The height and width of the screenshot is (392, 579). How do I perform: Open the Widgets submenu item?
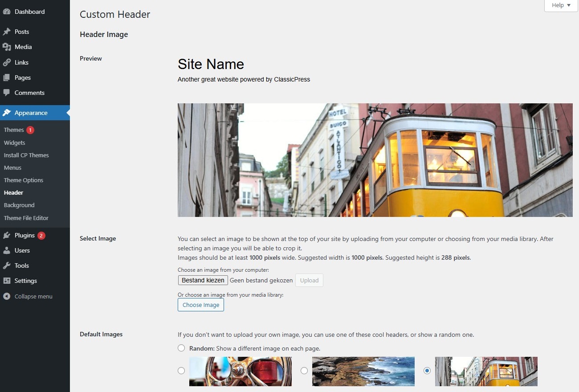coord(15,143)
